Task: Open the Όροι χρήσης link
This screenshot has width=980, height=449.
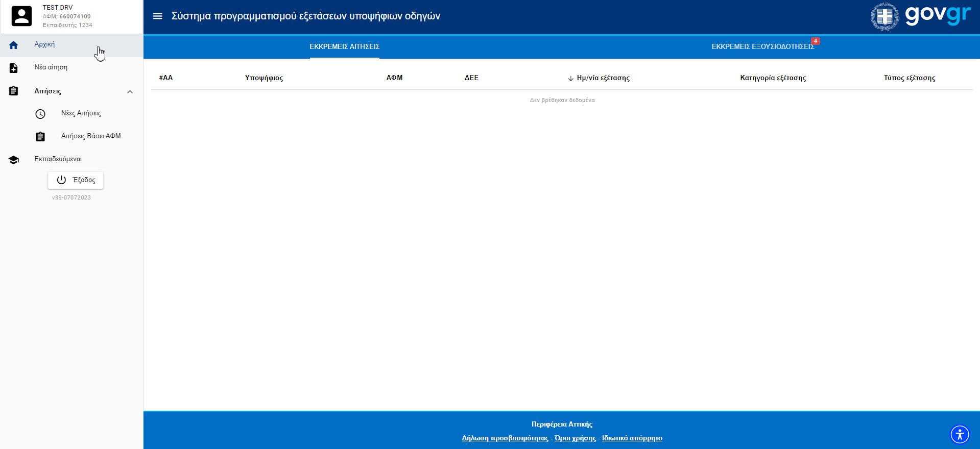Action: click(x=575, y=438)
